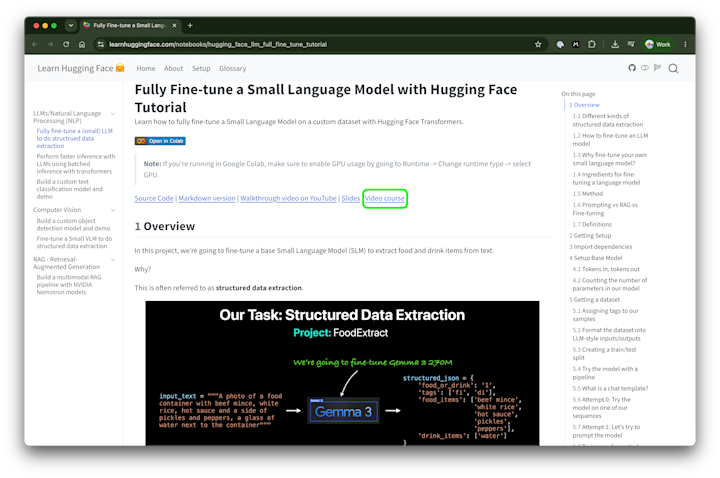Viewport: 720px width, 478px height.
Task: Add a new browser tab
Action: coord(190,25)
